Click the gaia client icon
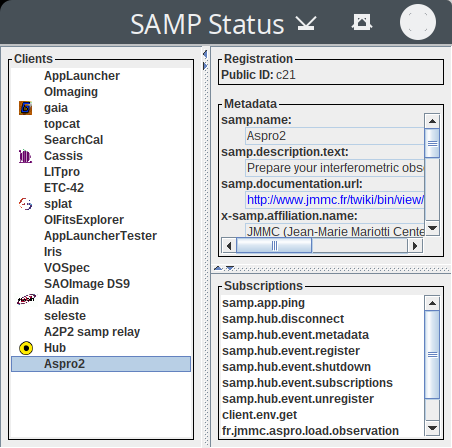This screenshot has height=448, width=452. pos(25,108)
